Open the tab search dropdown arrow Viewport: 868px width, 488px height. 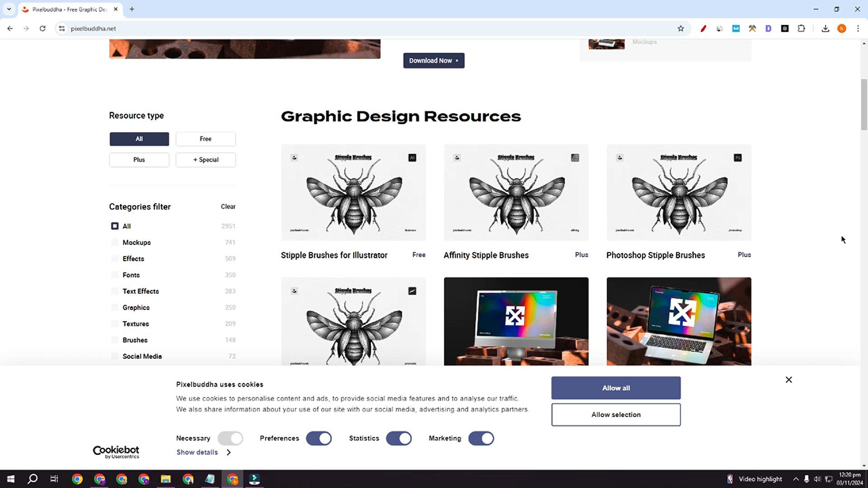pyautogui.click(x=9, y=9)
